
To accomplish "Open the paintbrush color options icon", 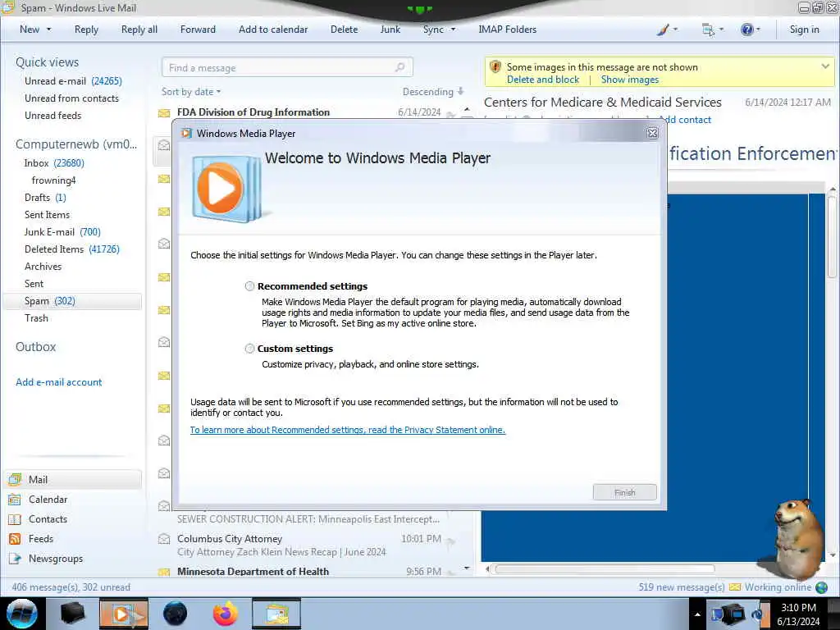I will [663, 30].
